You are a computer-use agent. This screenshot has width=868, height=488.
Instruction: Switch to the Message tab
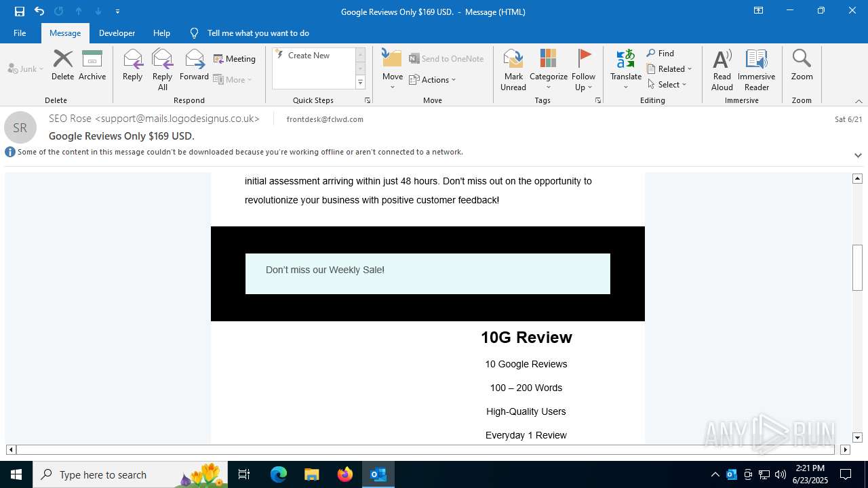click(65, 33)
